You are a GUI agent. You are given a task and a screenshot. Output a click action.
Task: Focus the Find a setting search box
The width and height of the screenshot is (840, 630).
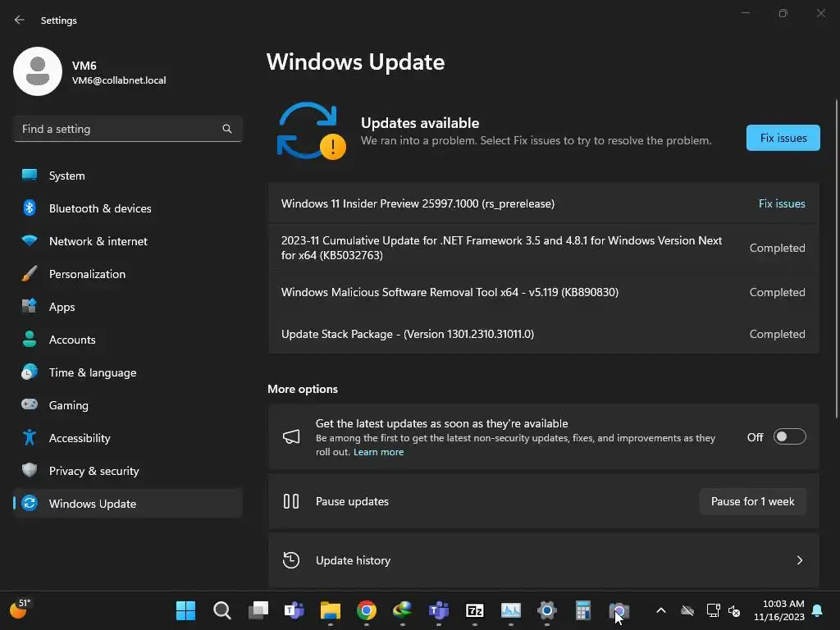pos(128,129)
